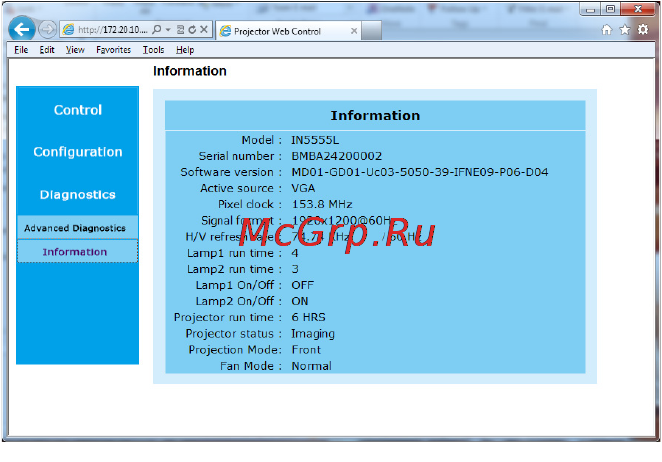Image resolution: width=662 pixels, height=462 pixels.
Task: Select Advanced Diagnostics sidebar item
Action: point(77,228)
